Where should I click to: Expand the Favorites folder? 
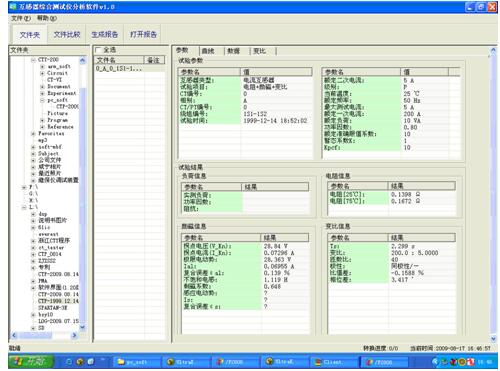(33, 134)
